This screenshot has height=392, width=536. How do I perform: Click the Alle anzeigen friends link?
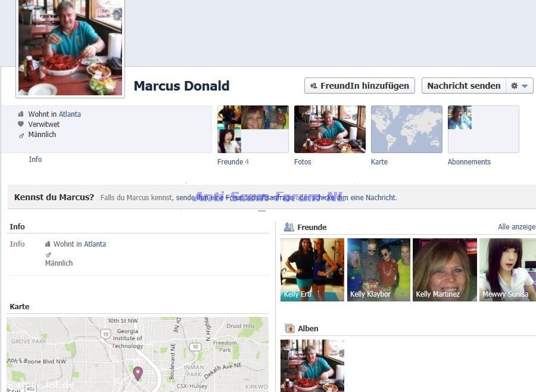[x=516, y=227]
